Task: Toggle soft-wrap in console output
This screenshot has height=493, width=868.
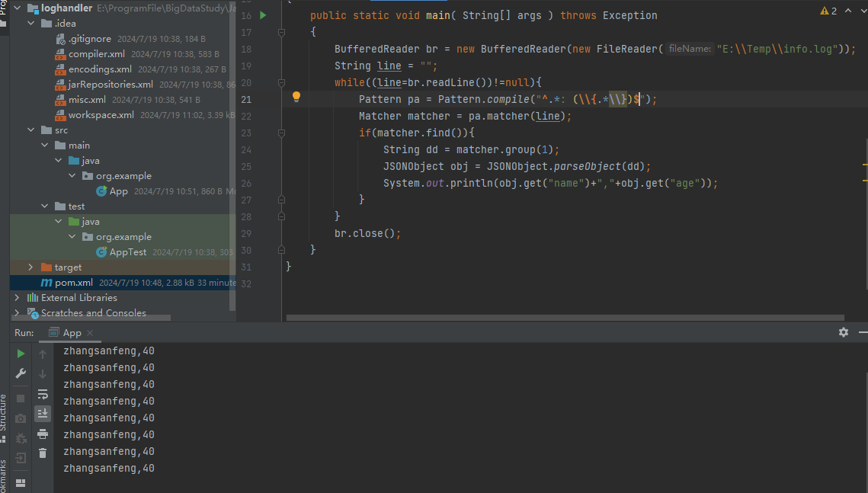Action: click(43, 394)
